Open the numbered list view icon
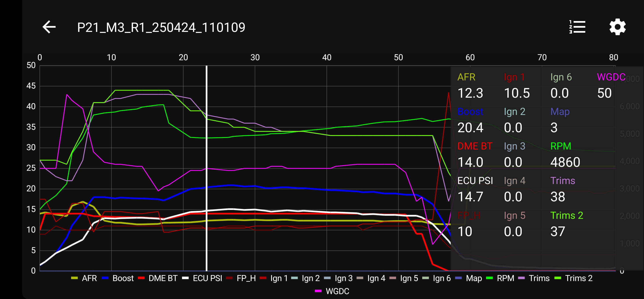This screenshot has width=644, height=299. (577, 27)
